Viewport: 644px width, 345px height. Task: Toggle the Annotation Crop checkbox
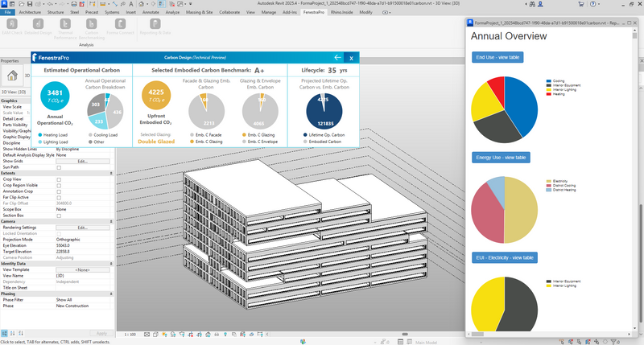(x=59, y=191)
